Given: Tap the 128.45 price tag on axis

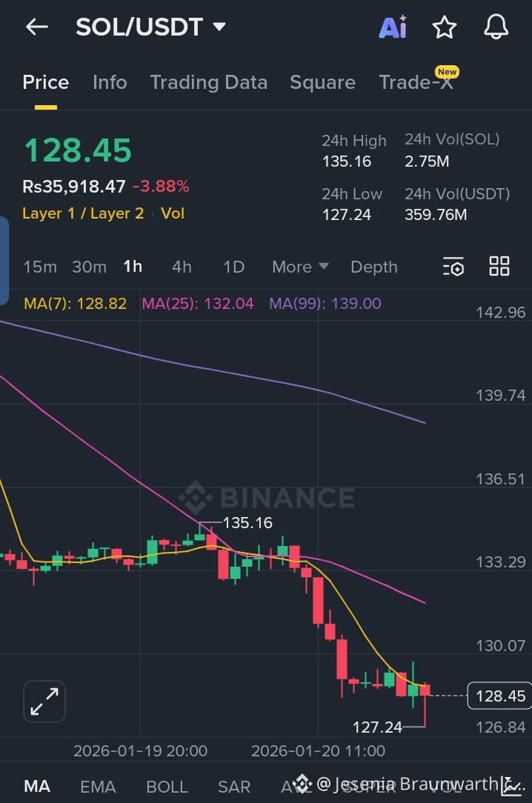Looking at the screenshot, I should [499, 696].
